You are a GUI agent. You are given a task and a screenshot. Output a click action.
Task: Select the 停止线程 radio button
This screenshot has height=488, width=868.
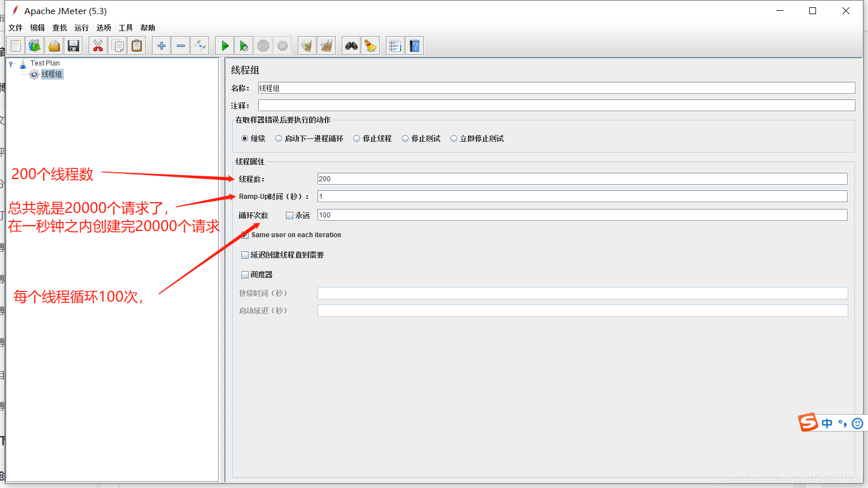(357, 138)
